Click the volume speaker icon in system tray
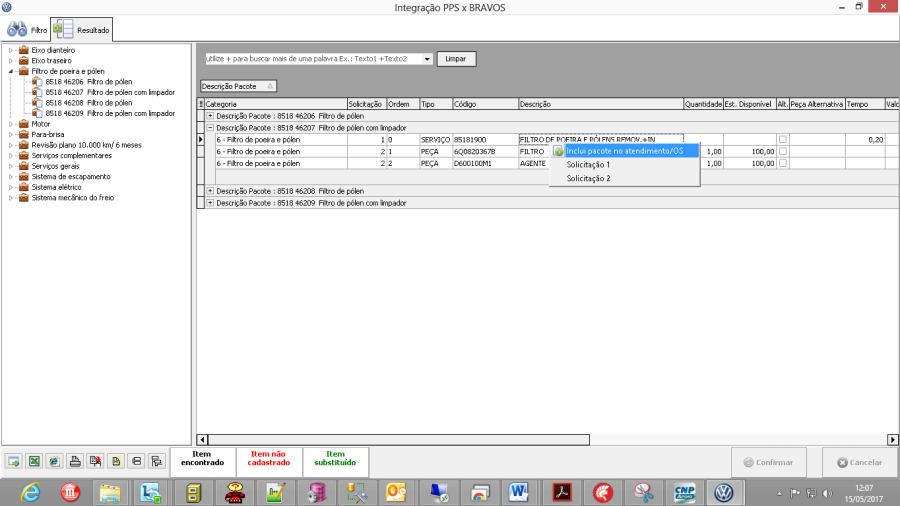This screenshot has width=900, height=506. pyautogui.click(x=827, y=493)
